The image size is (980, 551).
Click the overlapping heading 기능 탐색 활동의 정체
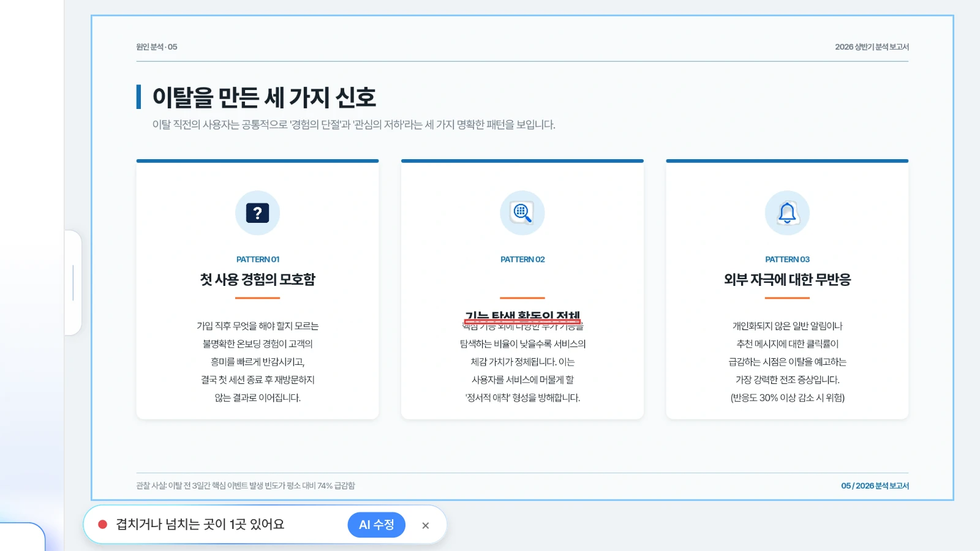pos(522,316)
